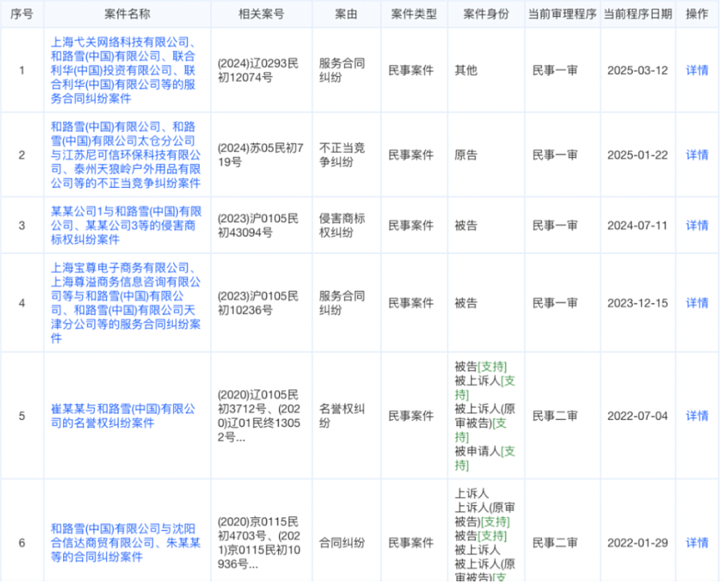Click cause 侵害商标权纠纷 in row 3
The image size is (723, 588).
click(x=342, y=226)
